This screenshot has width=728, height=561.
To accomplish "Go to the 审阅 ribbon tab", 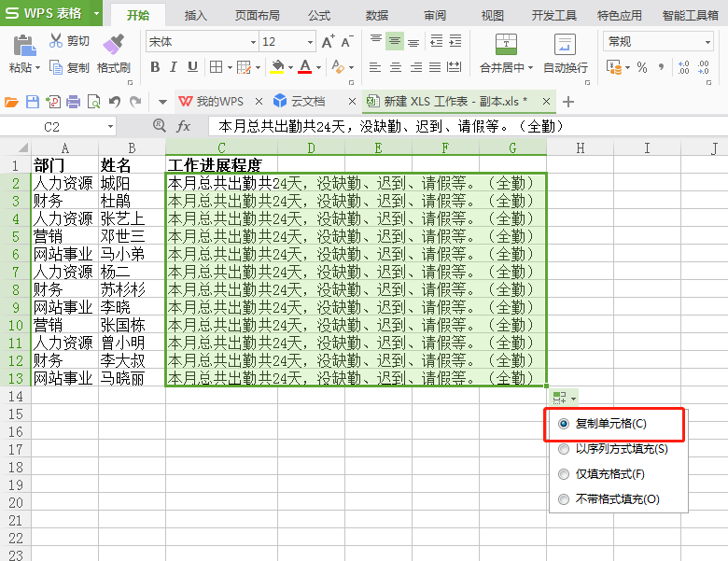I will click(x=435, y=15).
